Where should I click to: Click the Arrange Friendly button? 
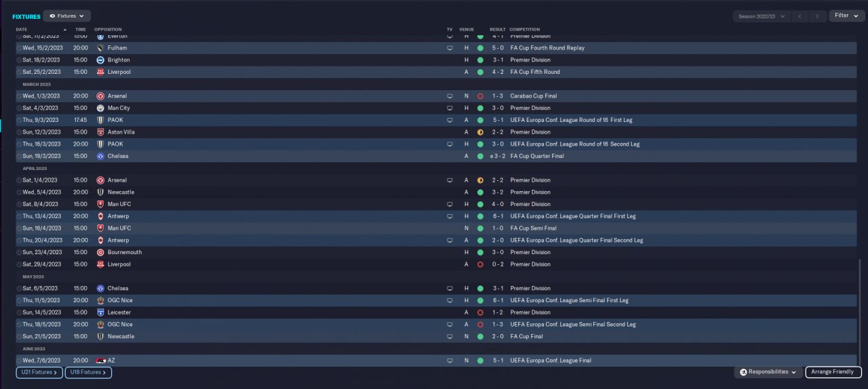(833, 372)
